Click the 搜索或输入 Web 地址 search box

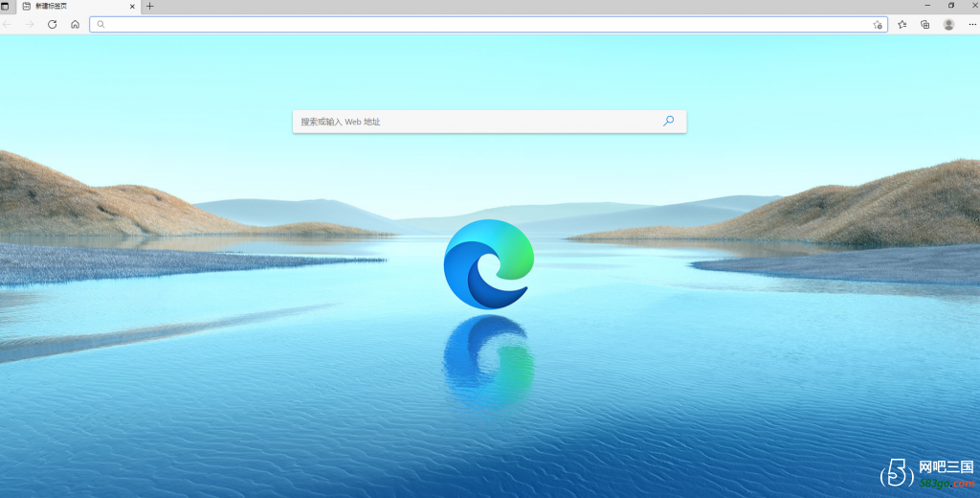489,122
